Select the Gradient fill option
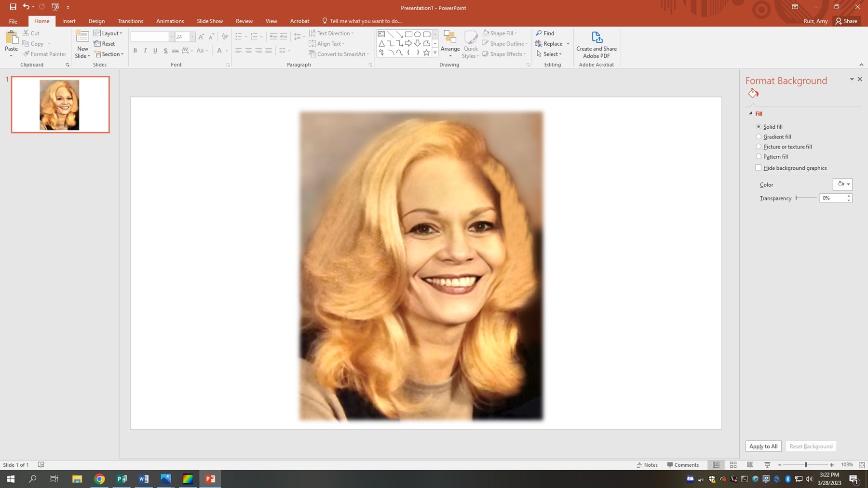This screenshot has height=488, width=868. click(x=759, y=137)
